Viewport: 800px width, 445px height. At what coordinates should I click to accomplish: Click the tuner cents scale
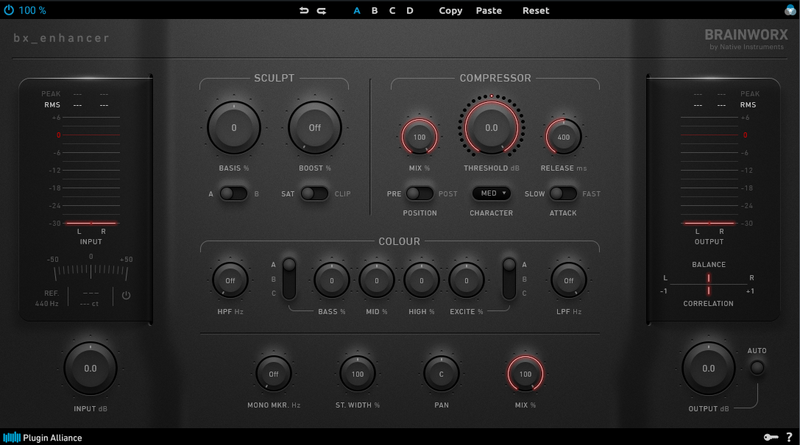click(x=91, y=271)
